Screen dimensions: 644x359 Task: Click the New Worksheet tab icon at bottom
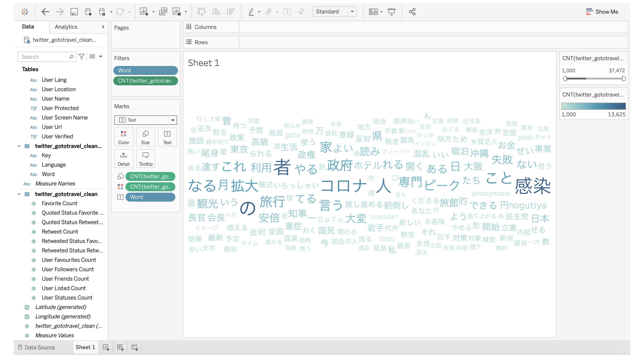tap(106, 347)
